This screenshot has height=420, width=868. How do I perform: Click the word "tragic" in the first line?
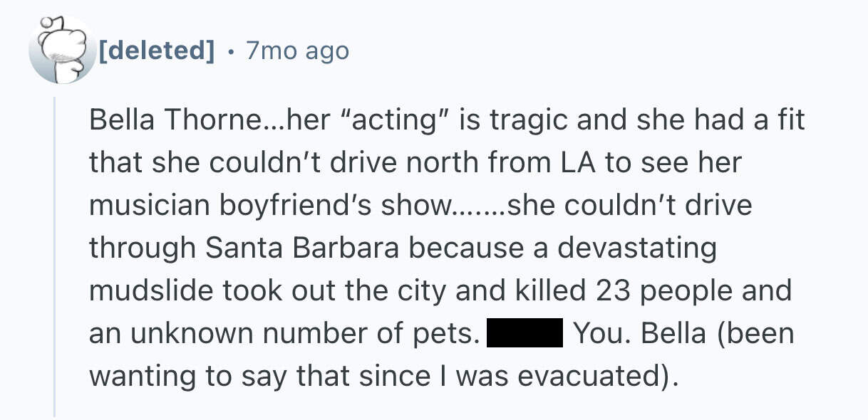pos(520,120)
